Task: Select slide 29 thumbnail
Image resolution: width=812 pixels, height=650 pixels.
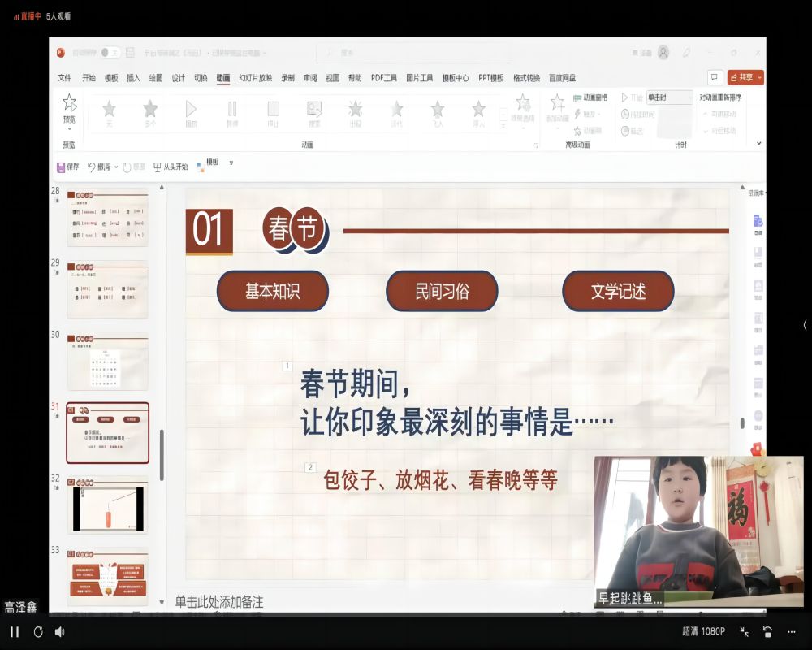Action: 108,289
